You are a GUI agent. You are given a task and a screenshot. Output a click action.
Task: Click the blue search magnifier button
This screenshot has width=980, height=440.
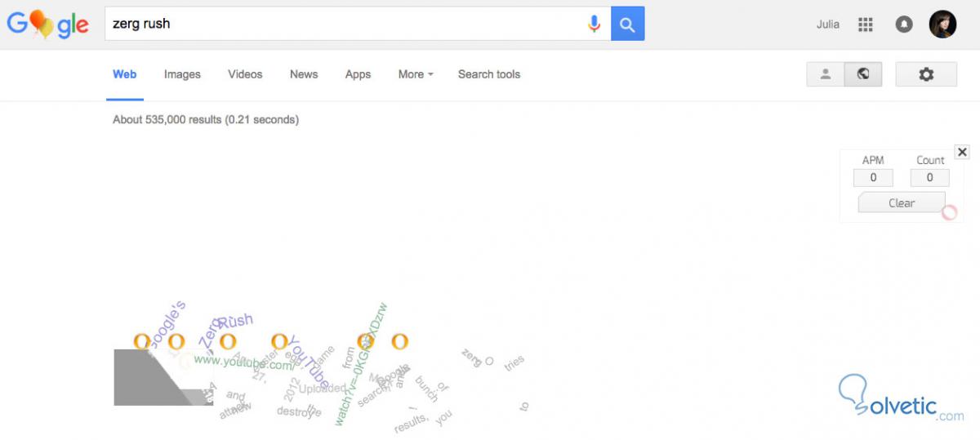(627, 24)
